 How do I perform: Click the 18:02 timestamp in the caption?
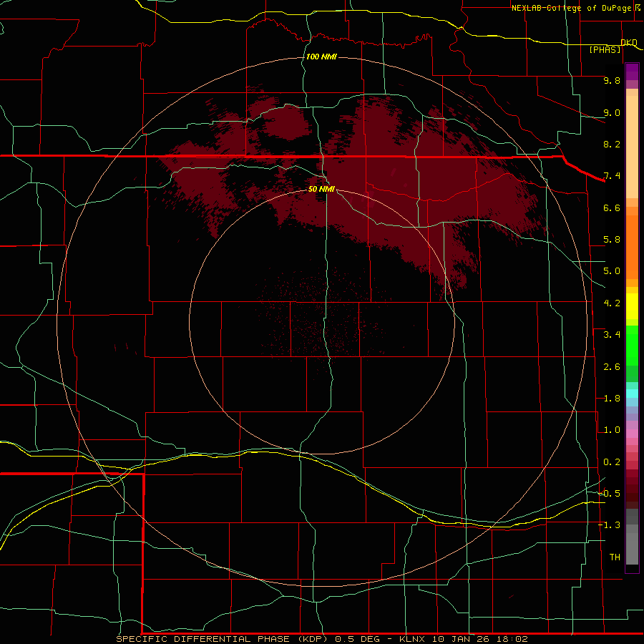[512, 639]
